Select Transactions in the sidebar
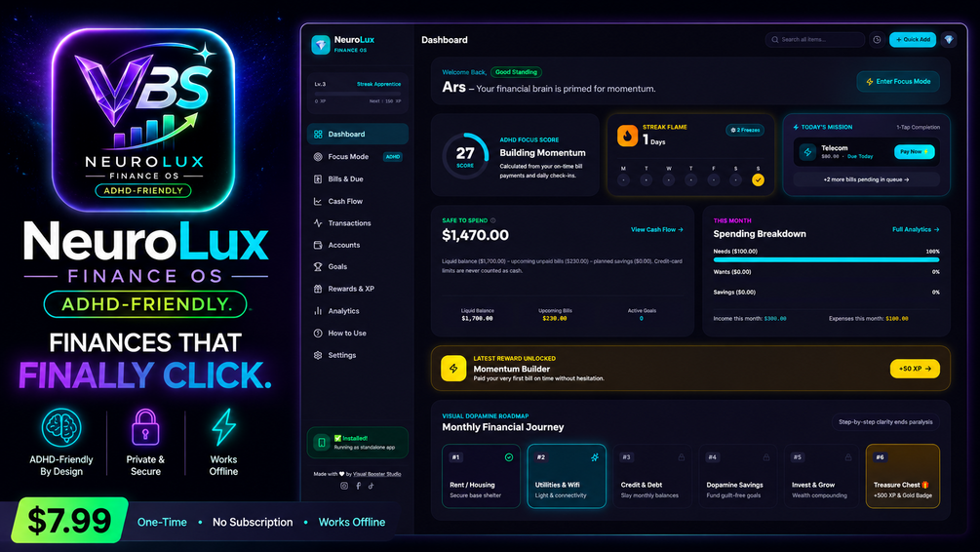Screen dimensions: 980x552 pos(358,223)
